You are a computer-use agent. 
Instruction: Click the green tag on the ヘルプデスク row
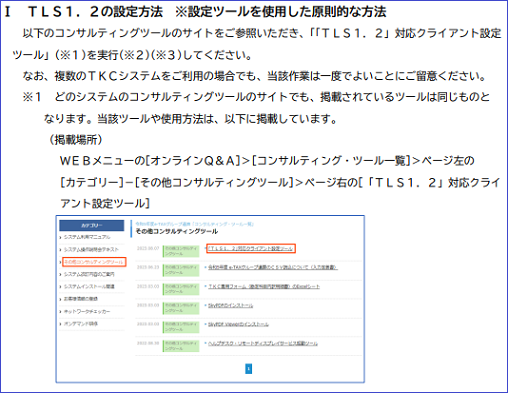[181, 346]
